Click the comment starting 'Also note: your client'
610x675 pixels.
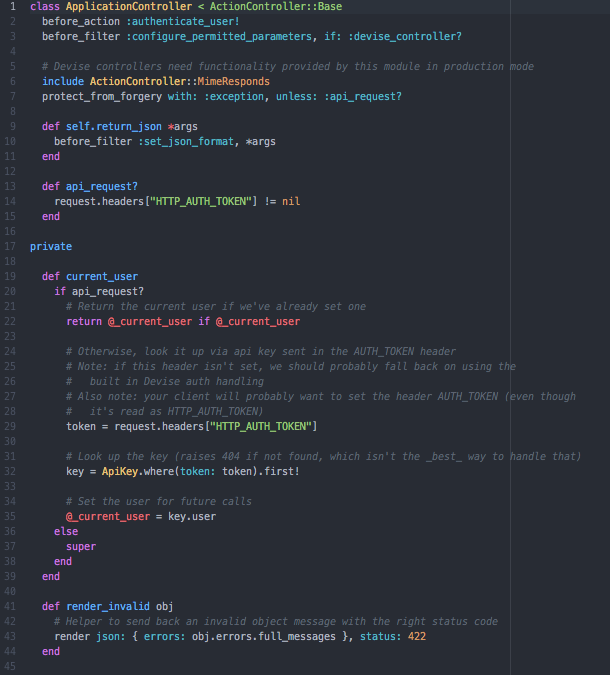[321, 396]
